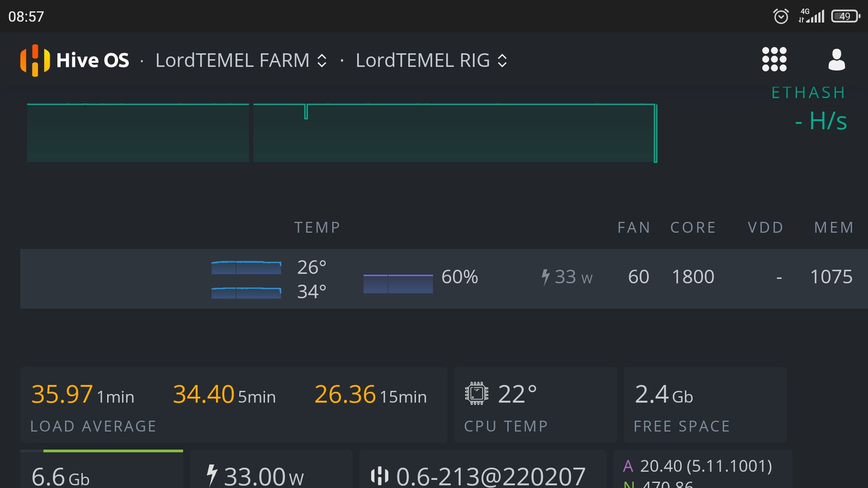Click the Hive OS logo icon
The image size is (868, 488).
point(35,60)
